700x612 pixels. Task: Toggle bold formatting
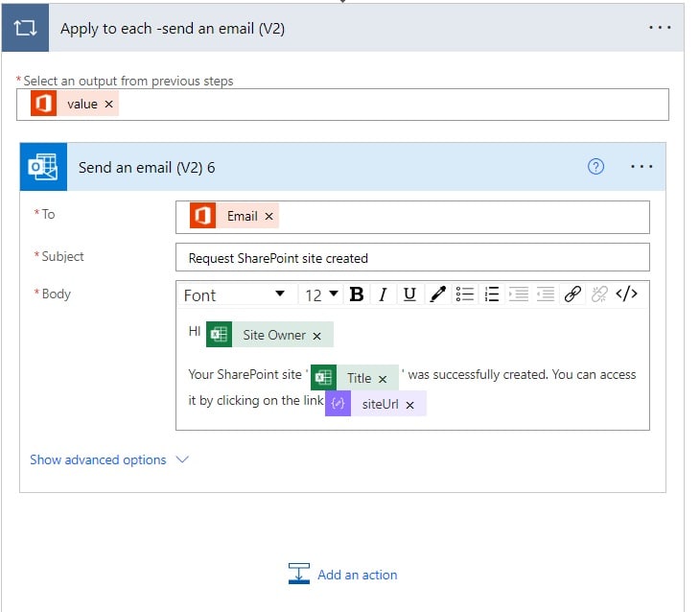(357, 294)
